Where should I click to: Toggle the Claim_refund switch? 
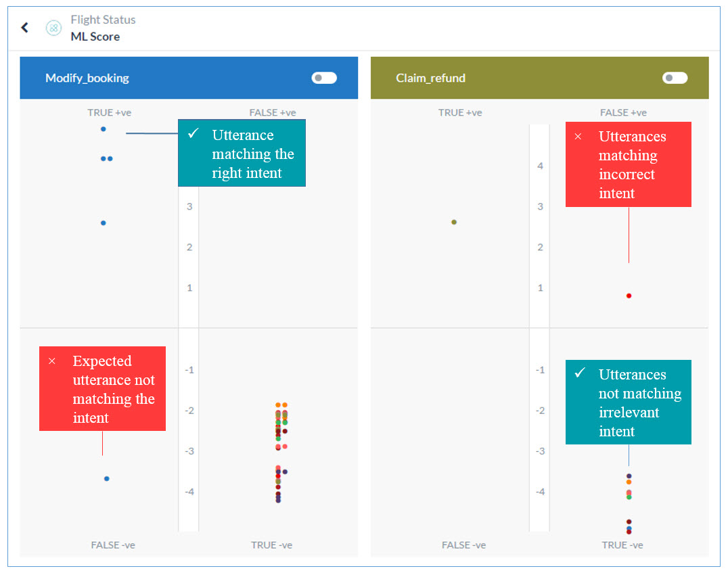(x=675, y=78)
